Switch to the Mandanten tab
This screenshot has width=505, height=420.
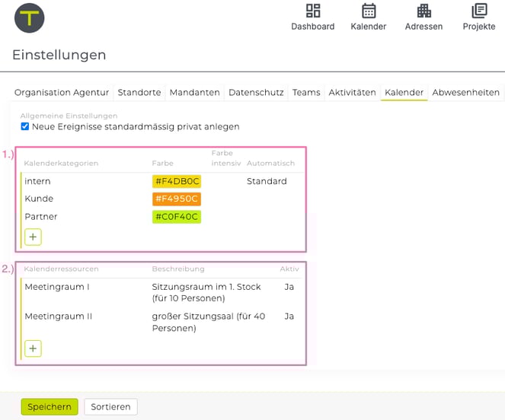click(x=194, y=93)
